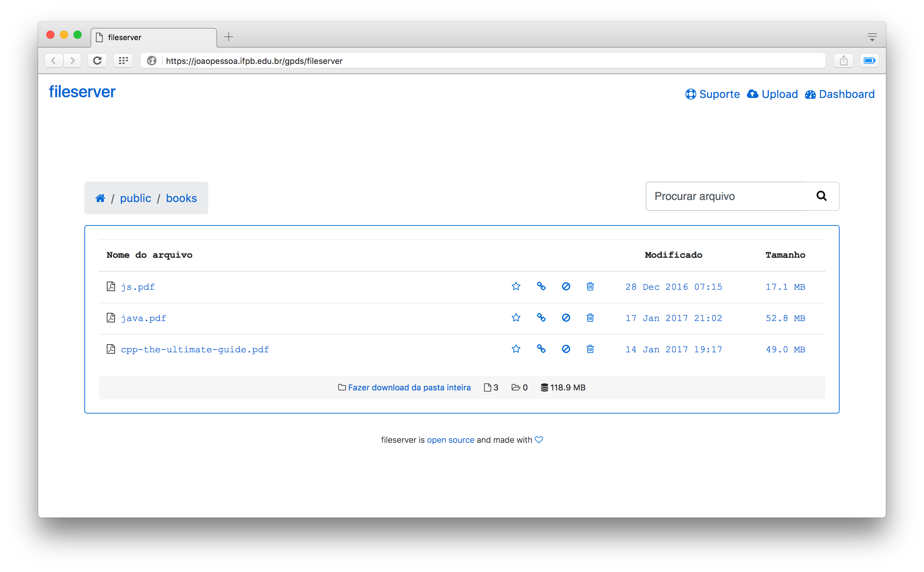This screenshot has width=924, height=572.
Task: Click the Nome do arquivo header
Action: click(149, 255)
